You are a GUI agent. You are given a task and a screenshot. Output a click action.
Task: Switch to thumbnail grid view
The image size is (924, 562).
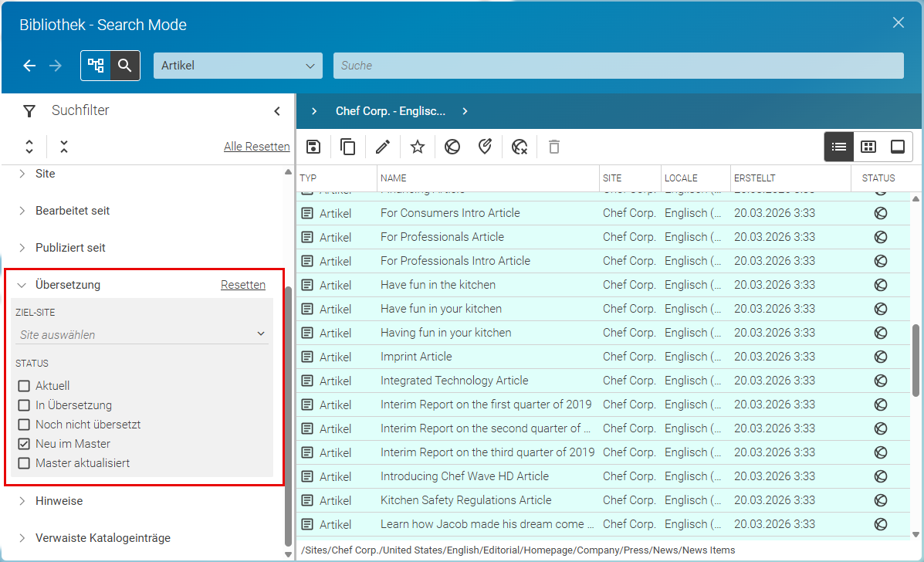point(868,147)
